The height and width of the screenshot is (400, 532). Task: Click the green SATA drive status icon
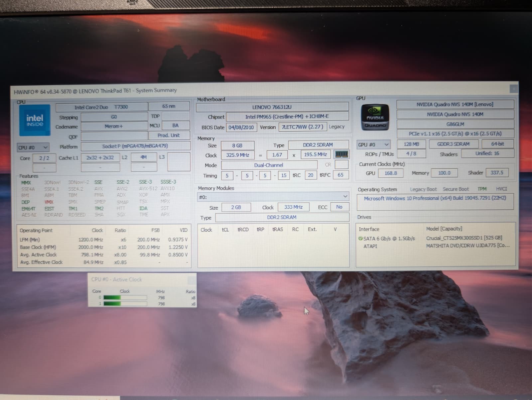(x=360, y=238)
